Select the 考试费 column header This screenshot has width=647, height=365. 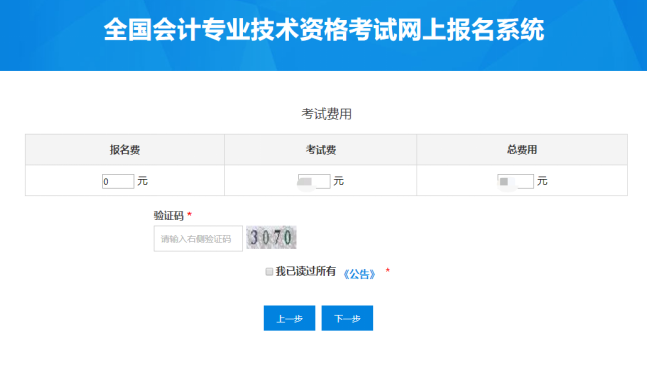tap(321, 150)
